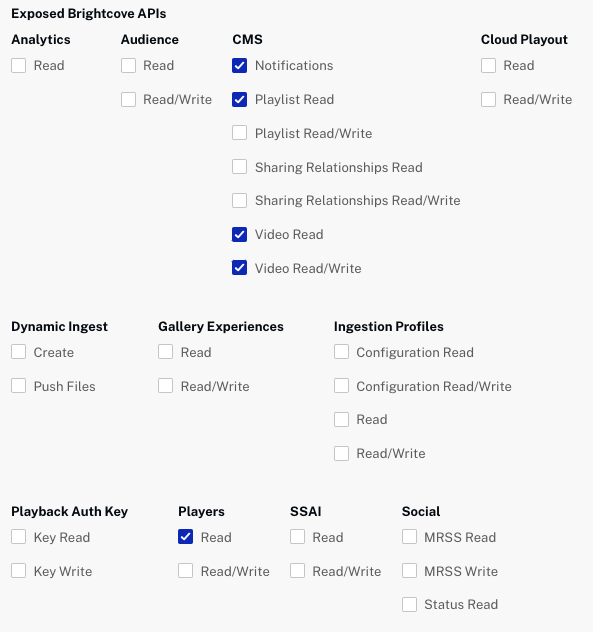Check Sharing Relationships Read option
This screenshot has height=632, width=593.
239,166
